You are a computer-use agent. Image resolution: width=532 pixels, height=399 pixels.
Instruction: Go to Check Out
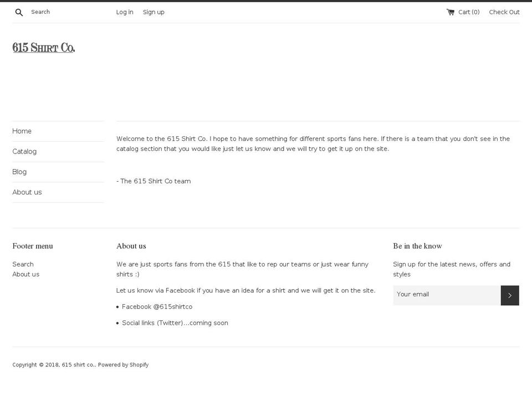pyautogui.click(x=504, y=12)
